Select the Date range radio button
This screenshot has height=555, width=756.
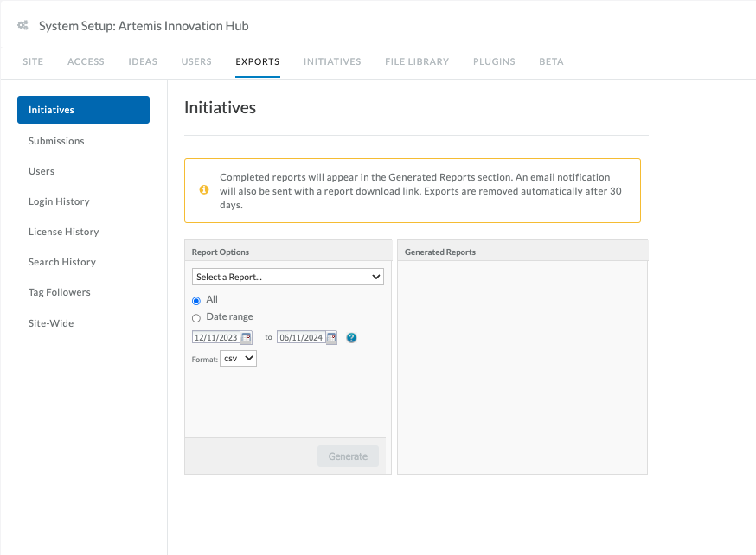(x=196, y=318)
